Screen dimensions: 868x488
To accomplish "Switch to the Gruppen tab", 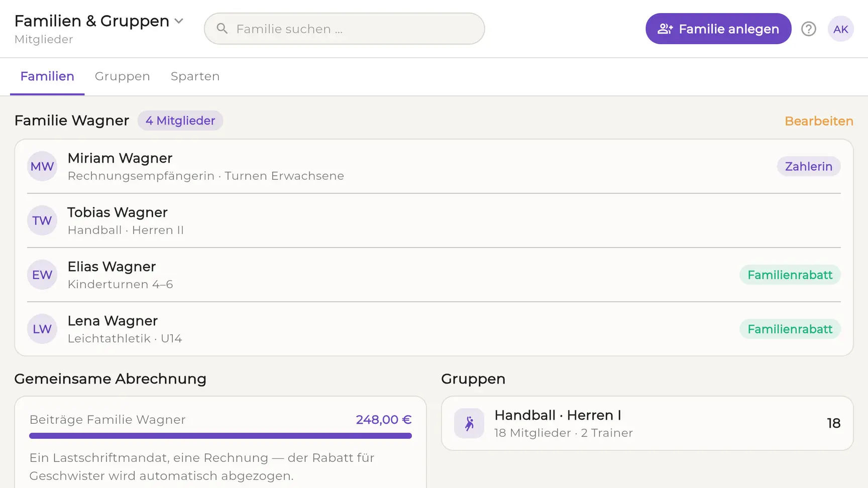I will pyautogui.click(x=123, y=76).
